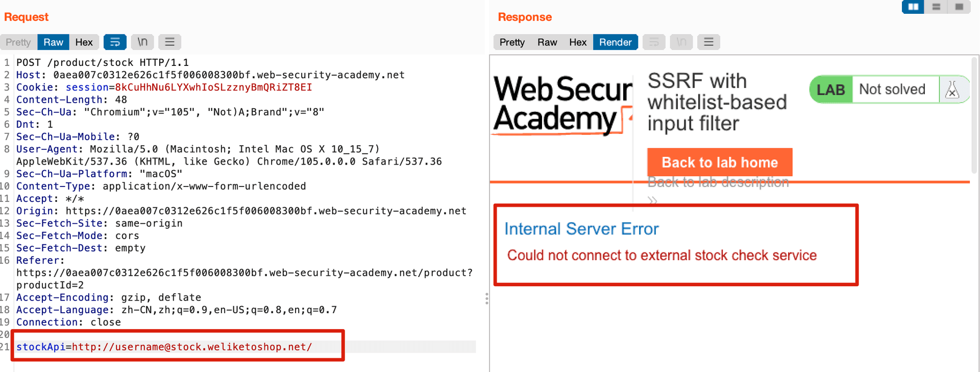Switch Request view to Hex tab
This screenshot has height=372, width=980.
point(84,42)
